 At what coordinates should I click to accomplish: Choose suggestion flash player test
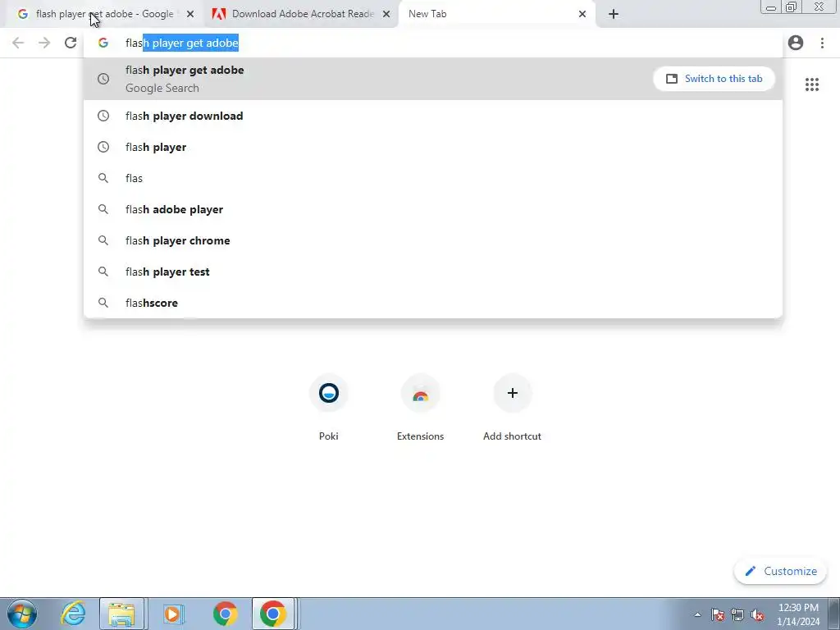[433, 272]
